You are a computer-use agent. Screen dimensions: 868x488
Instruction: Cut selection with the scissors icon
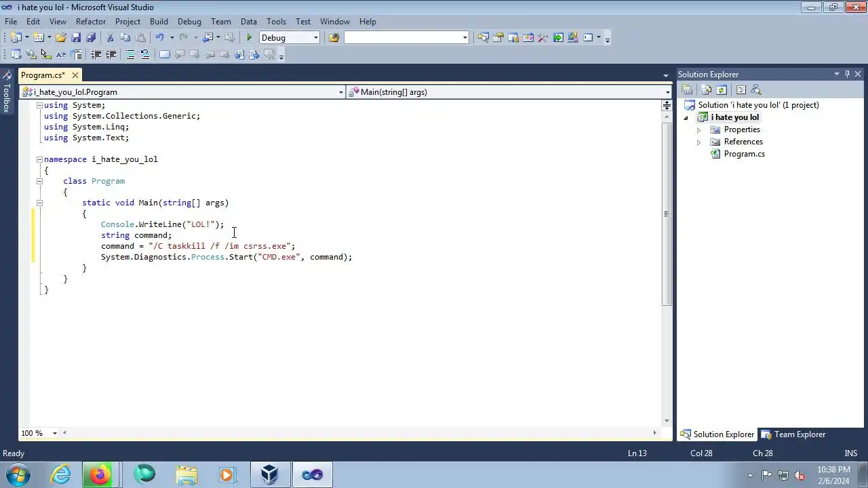point(111,38)
